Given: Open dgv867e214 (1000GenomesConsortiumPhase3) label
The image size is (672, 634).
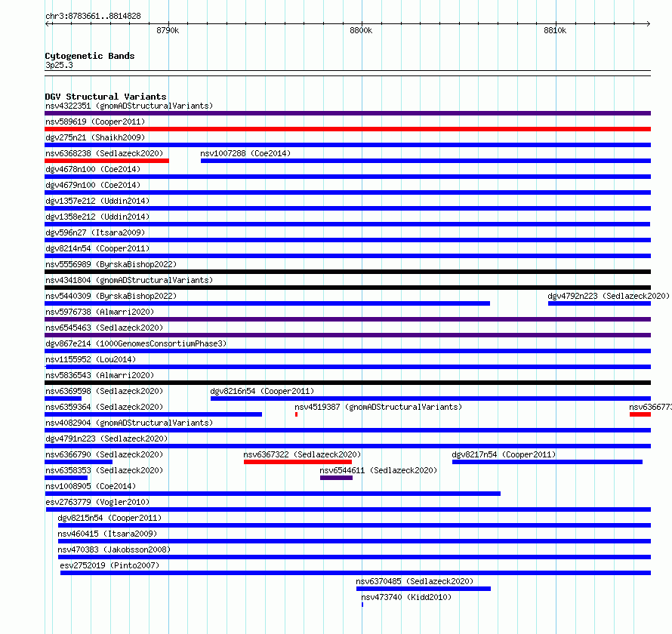Looking at the screenshot, I should pyautogui.click(x=136, y=343).
